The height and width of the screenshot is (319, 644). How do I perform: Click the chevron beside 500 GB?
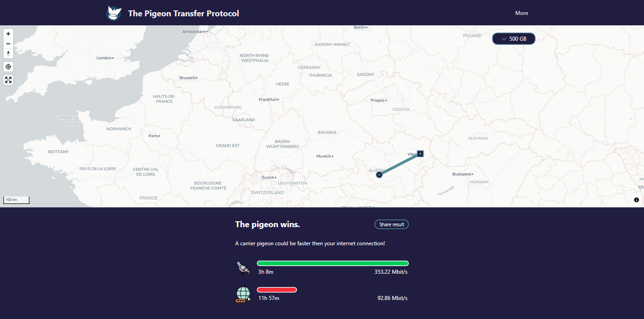(x=504, y=39)
